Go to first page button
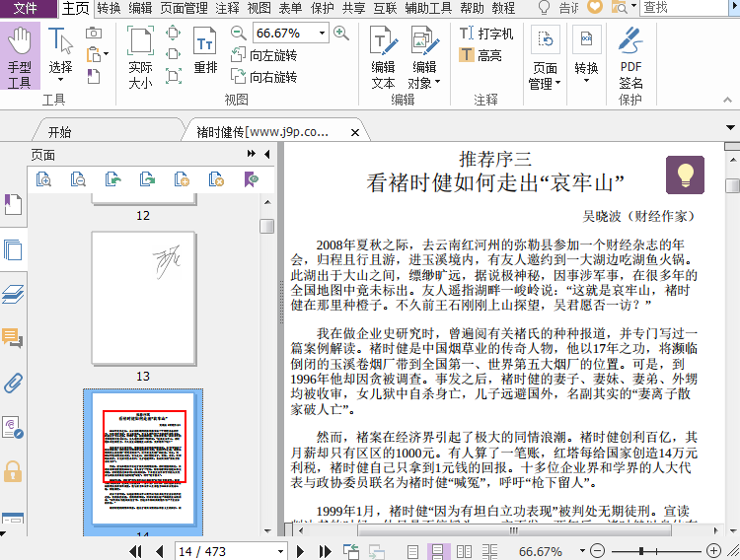The height and width of the screenshot is (560, 740). [135, 551]
